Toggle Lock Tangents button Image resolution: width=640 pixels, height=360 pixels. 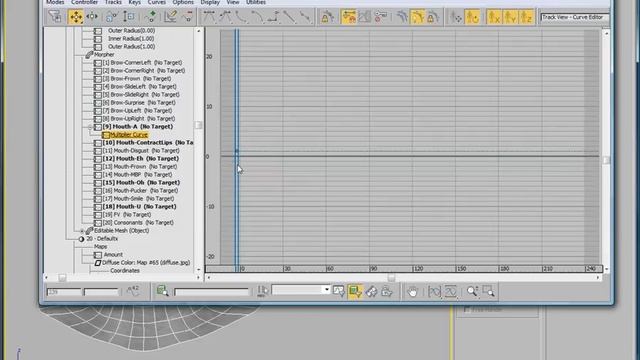pyautogui.click(x=433, y=17)
